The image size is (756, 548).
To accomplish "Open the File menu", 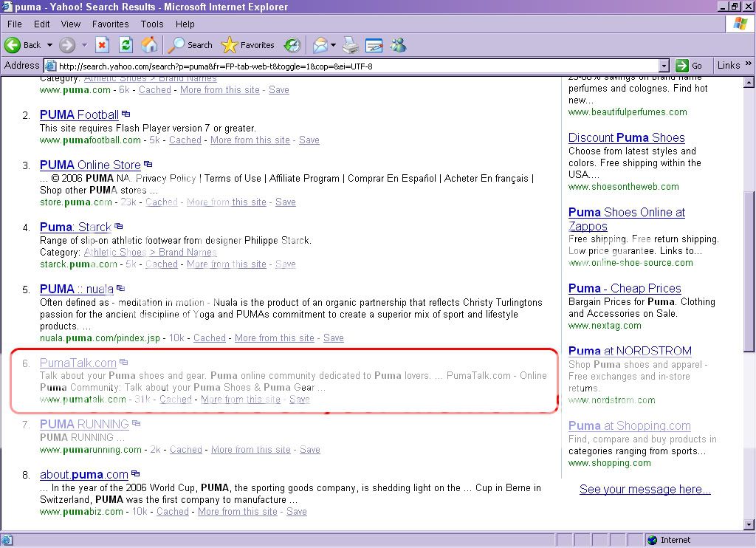I will click(x=14, y=24).
